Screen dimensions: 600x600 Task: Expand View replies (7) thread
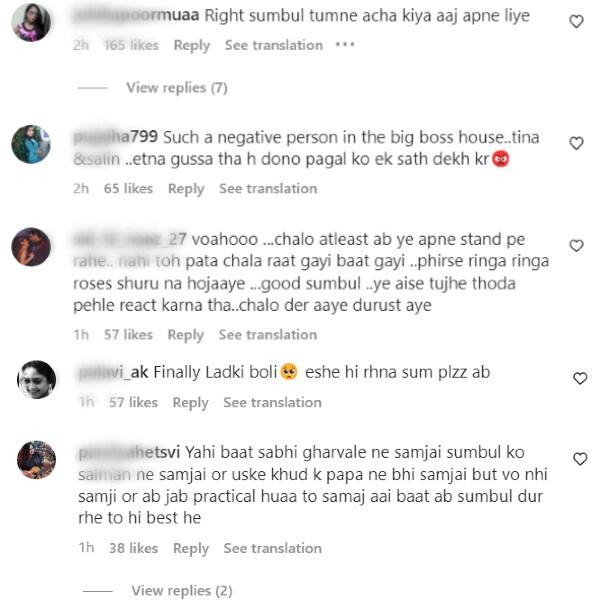coord(177,88)
